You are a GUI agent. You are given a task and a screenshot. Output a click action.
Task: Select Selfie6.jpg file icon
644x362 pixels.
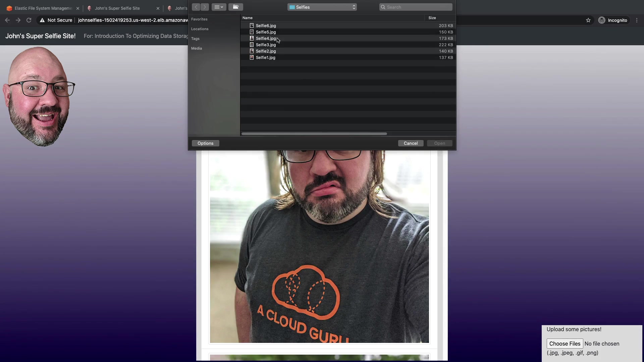[x=252, y=25]
